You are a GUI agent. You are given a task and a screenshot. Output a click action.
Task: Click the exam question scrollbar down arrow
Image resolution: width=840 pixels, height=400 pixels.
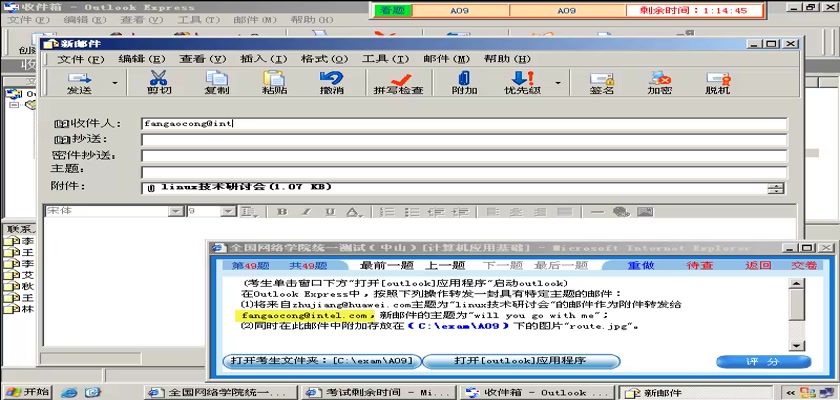pyautogui.click(x=797, y=345)
